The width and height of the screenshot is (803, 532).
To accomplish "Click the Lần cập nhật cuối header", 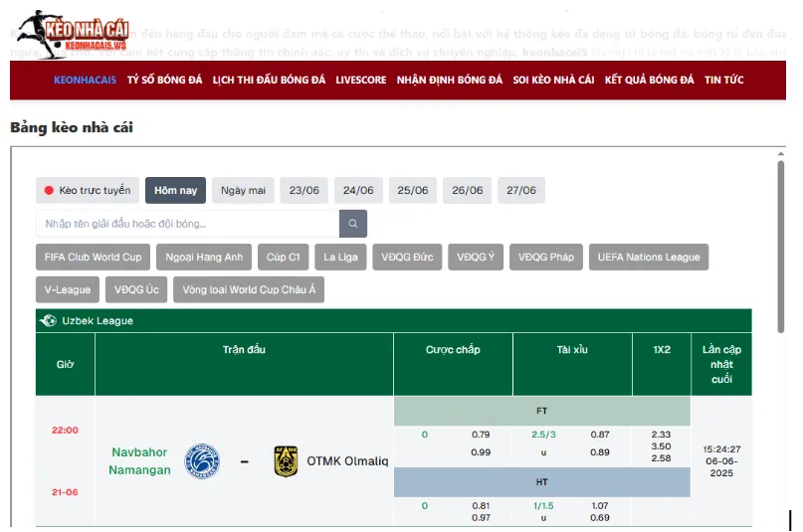I will [x=721, y=364].
